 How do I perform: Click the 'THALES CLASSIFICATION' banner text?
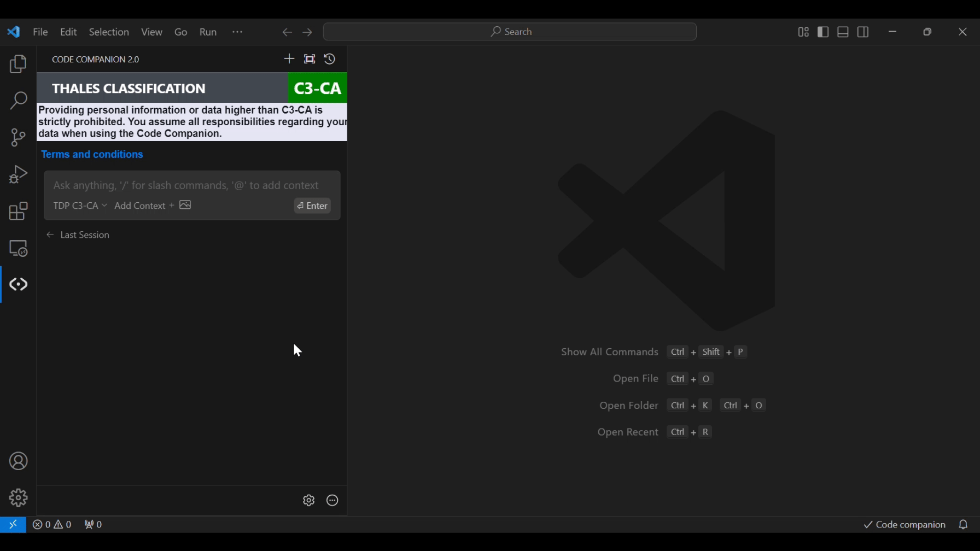129,89
